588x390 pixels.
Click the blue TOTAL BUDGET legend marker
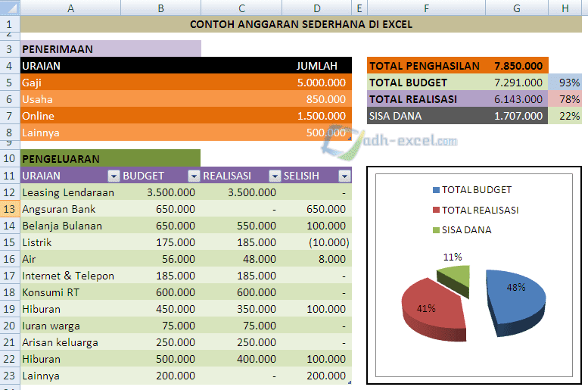(x=437, y=190)
